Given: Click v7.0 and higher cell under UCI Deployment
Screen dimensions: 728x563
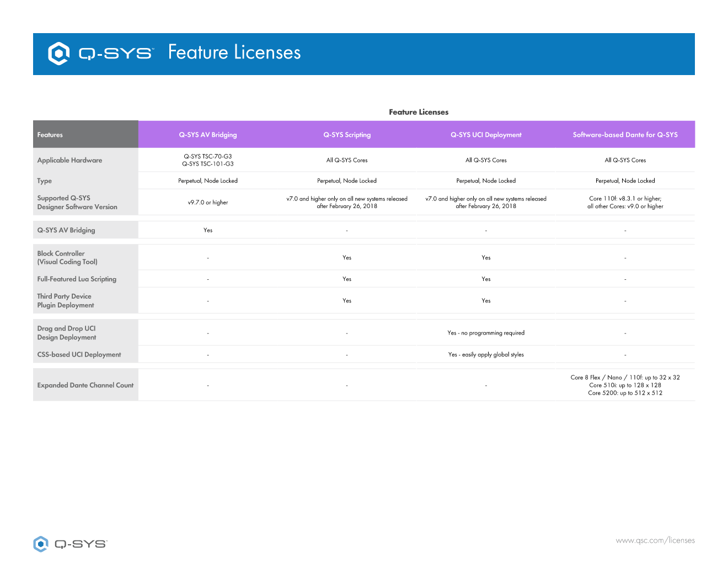Looking at the screenshot, I should 486,203.
